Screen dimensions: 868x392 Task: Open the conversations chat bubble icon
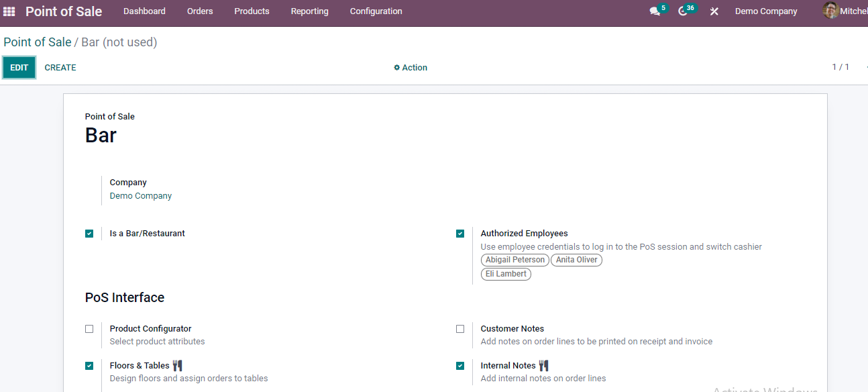655,11
